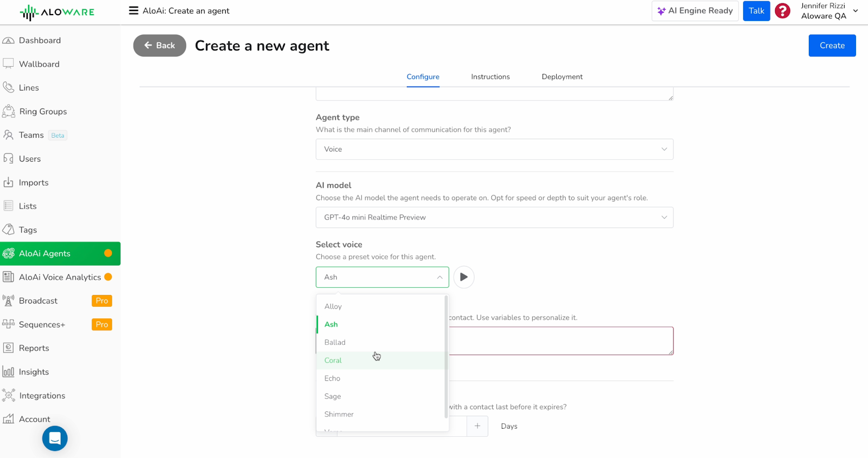Click the Back button

tap(159, 46)
